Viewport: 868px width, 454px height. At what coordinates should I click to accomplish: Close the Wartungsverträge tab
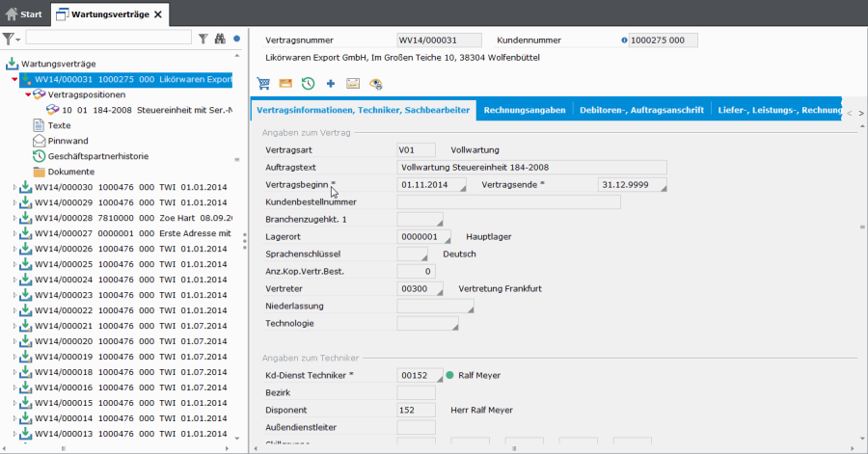click(158, 14)
